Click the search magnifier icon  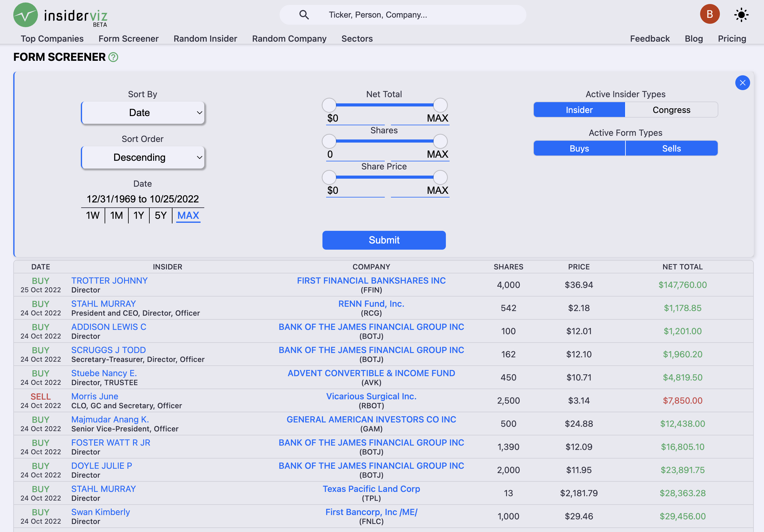coord(304,15)
